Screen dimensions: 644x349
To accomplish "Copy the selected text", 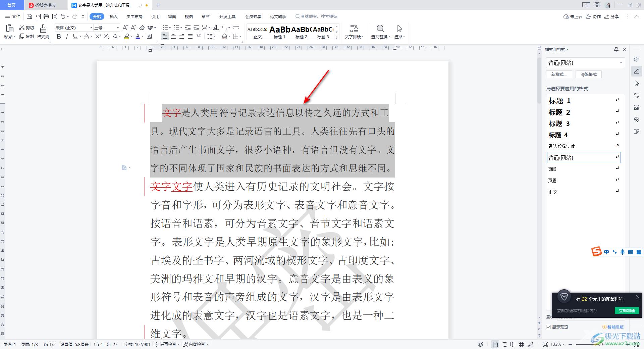I will pos(26,36).
